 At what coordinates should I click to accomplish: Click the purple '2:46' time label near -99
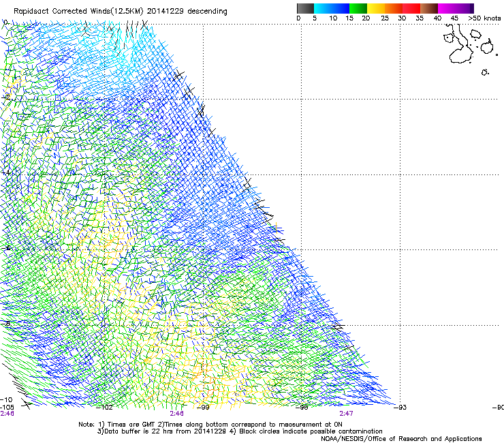coord(177,414)
